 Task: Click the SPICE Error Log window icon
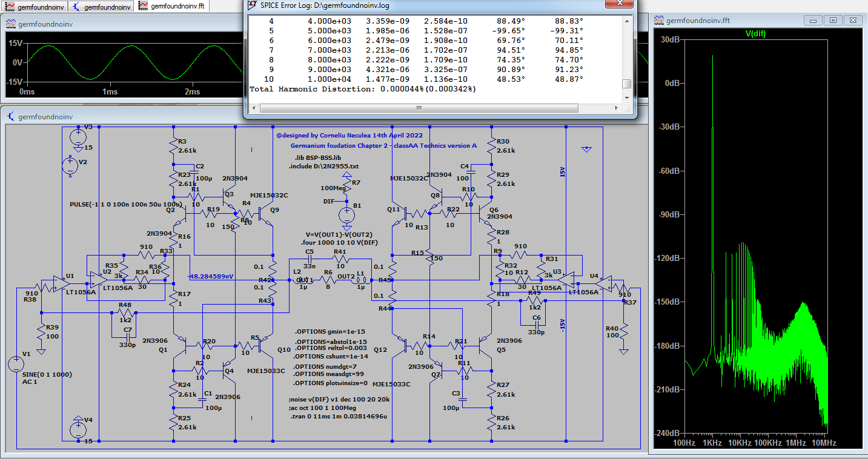tap(253, 5)
